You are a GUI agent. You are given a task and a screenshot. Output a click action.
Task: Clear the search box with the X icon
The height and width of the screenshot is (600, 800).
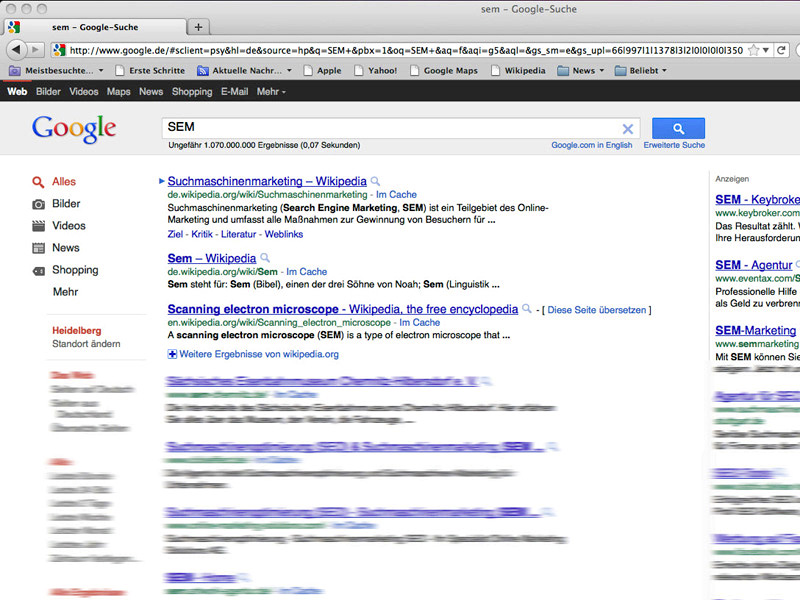(x=628, y=129)
